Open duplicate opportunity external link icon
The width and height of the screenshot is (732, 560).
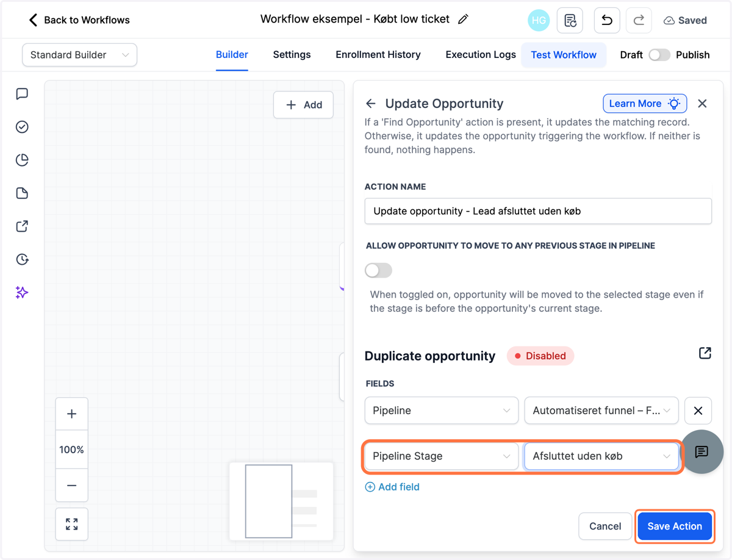coord(705,353)
